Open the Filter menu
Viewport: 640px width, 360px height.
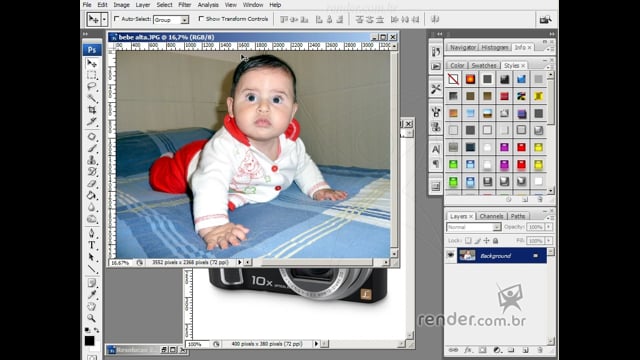point(184,5)
